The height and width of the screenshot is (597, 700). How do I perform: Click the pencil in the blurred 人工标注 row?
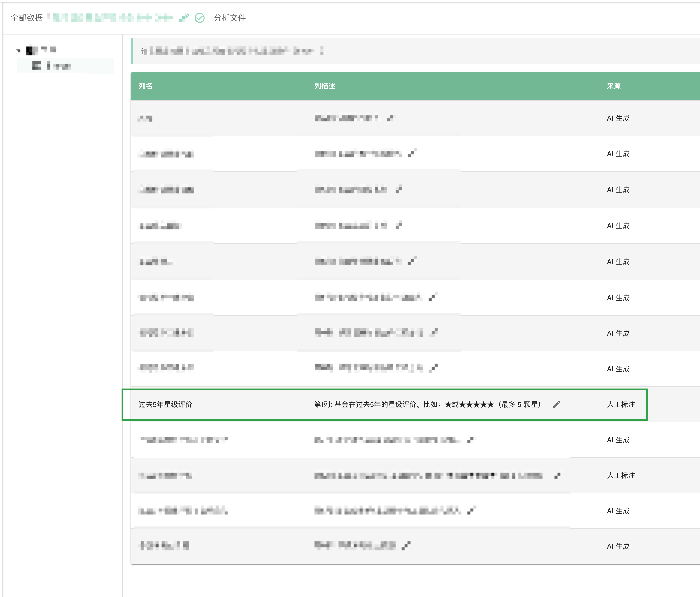pos(557,475)
